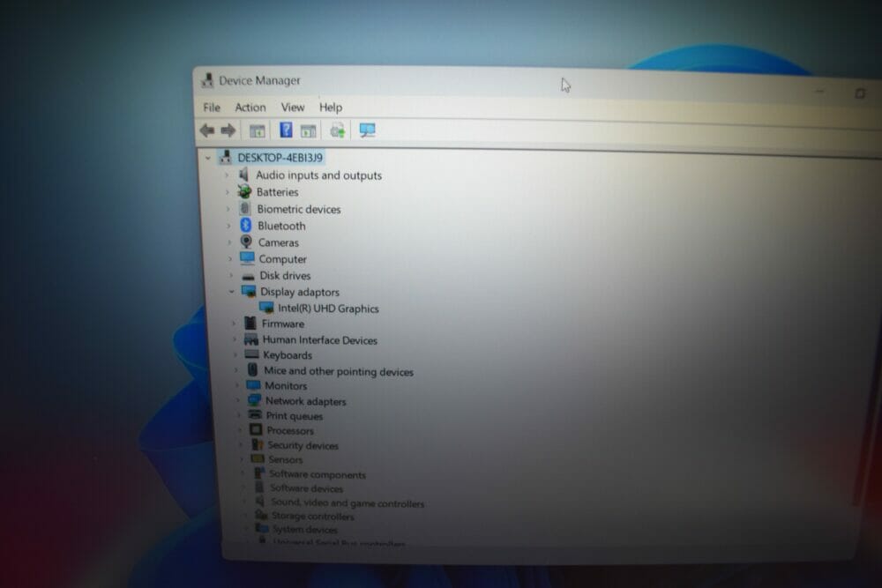This screenshot has height=588, width=882.
Task: Click the Show/Hide console tree toolbar icon
Action: (257, 131)
